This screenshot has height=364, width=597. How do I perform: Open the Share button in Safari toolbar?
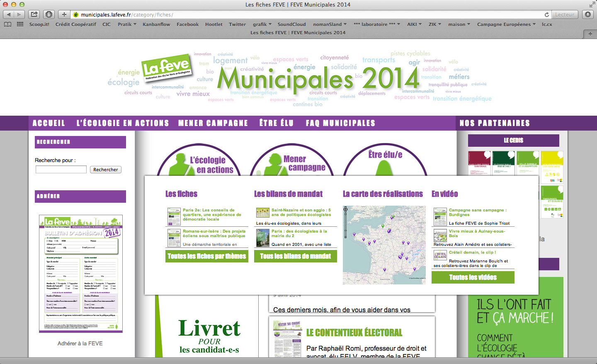(34, 15)
